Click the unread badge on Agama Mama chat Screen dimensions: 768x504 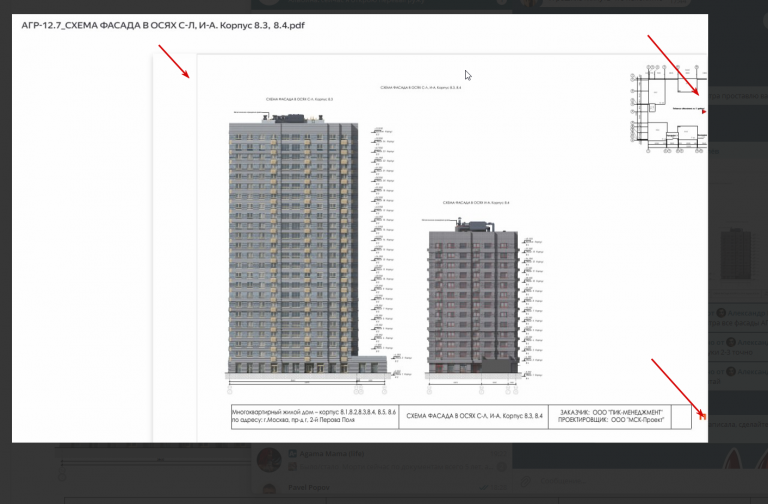pyautogui.click(x=502, y=467)
